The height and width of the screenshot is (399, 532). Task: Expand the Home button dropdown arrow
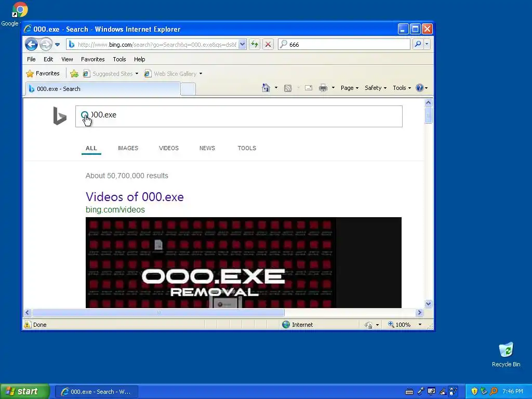[x=276, y=88]
